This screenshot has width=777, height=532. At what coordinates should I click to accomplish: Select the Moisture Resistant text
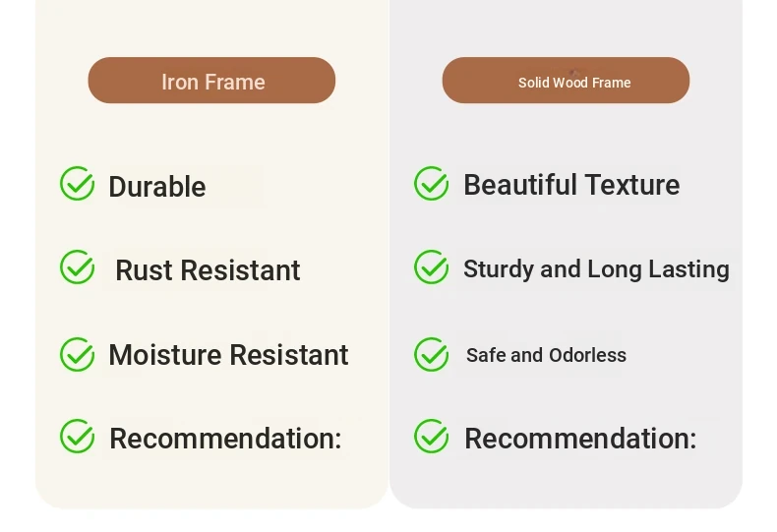228,355
